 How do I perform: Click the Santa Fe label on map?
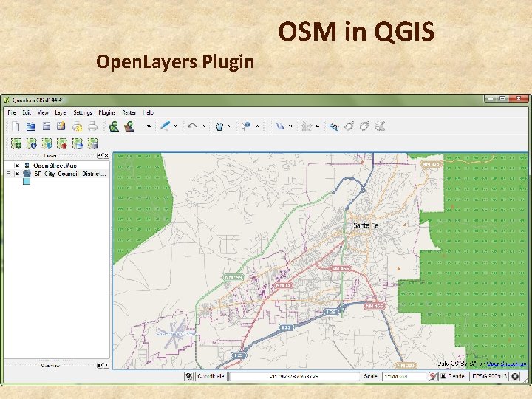point(366,225)
